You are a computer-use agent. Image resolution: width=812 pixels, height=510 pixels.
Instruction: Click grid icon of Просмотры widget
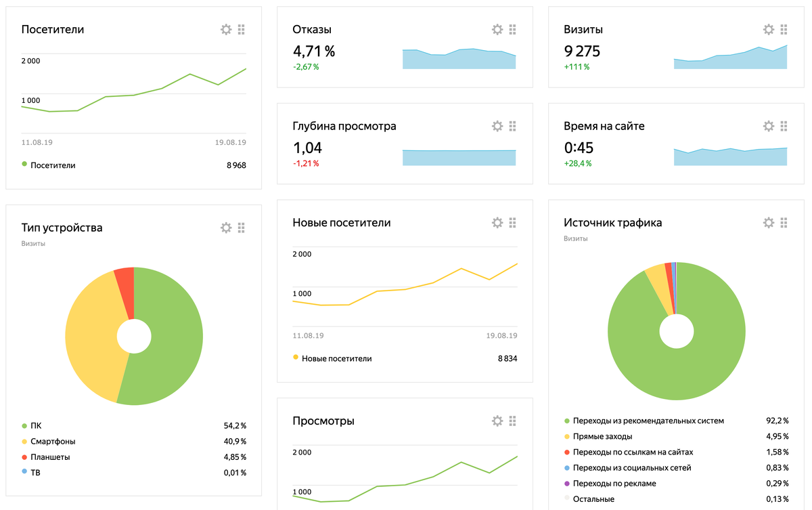(x=513, y=421)
